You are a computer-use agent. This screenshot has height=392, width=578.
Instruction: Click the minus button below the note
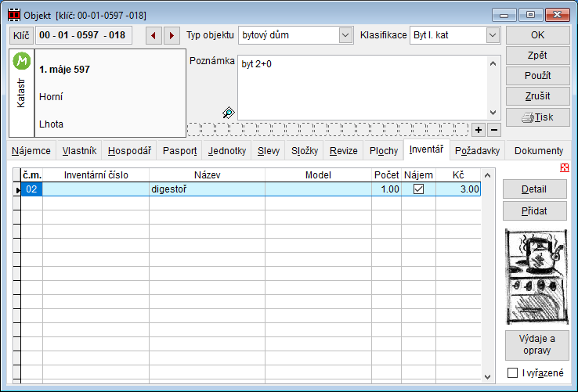[493, 129]
